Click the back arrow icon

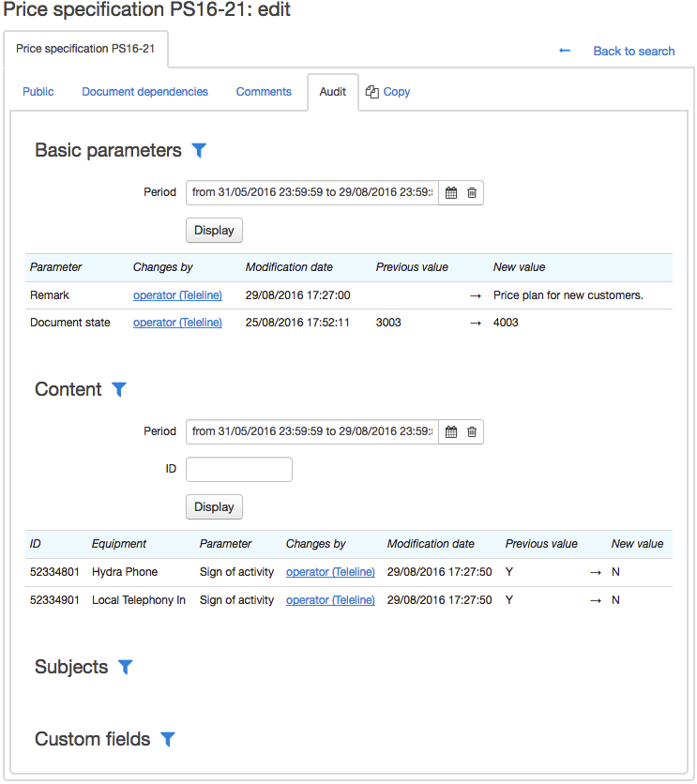[x=565, y=51]
